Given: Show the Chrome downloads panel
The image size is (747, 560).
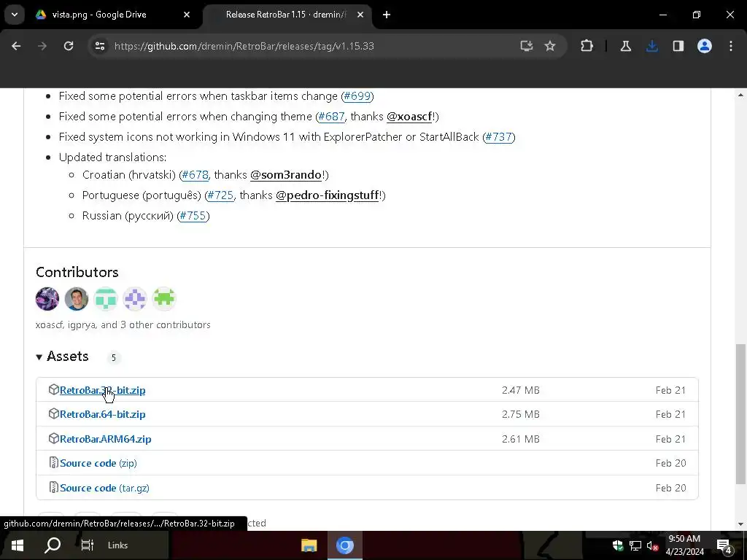Looking at the screenshot, I should (x=651, y=46).
